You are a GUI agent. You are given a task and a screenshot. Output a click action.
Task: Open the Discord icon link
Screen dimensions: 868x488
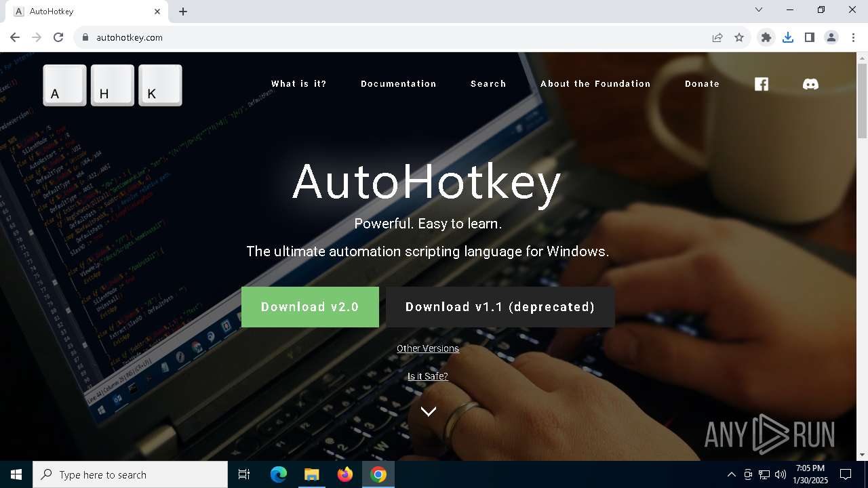click(x=810, y=84)
